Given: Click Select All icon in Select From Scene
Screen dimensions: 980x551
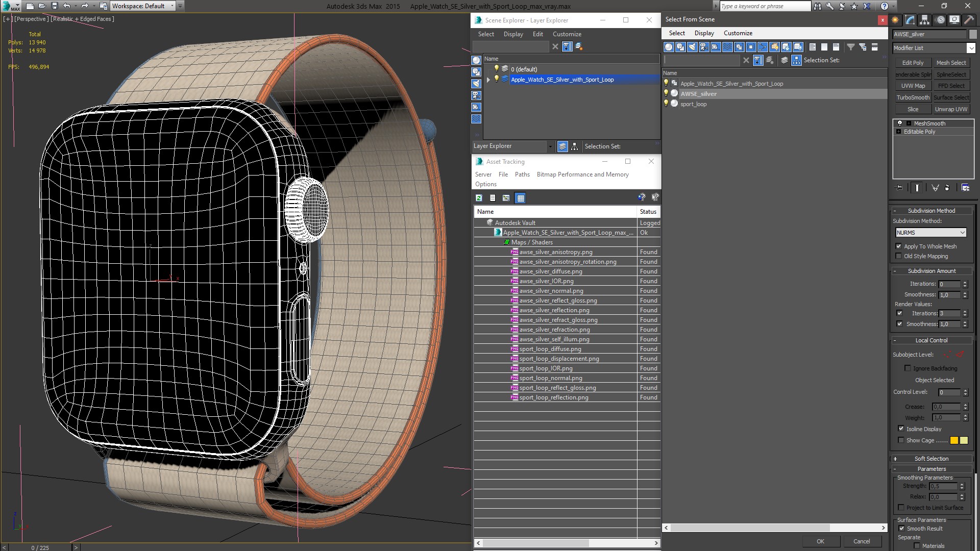Looking at the screenshot, I should coord(813,47).
